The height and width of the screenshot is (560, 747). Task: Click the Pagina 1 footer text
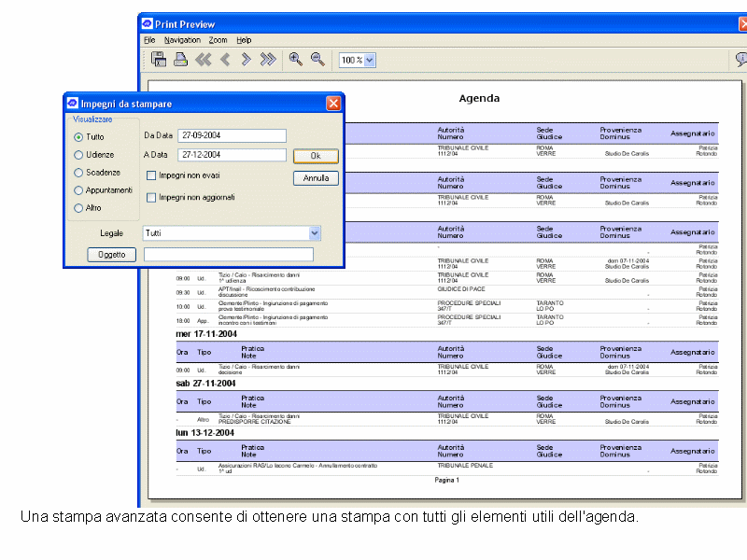(x=447, y=480)
